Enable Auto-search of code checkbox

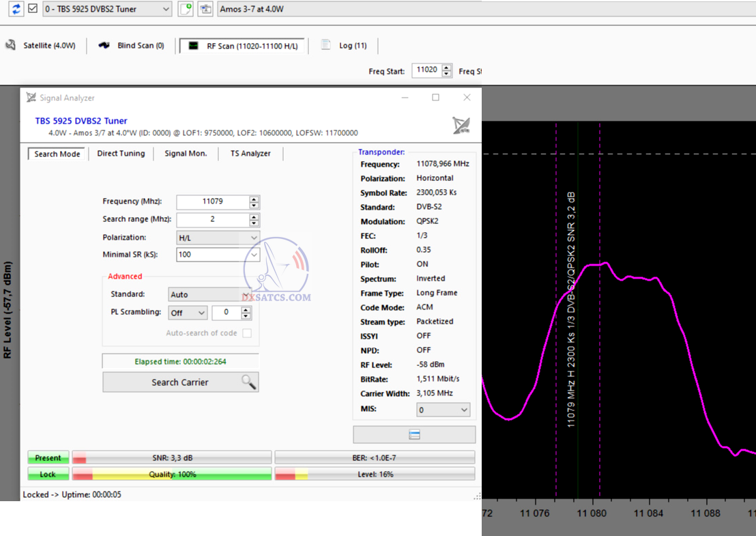(x=247, y=333)
